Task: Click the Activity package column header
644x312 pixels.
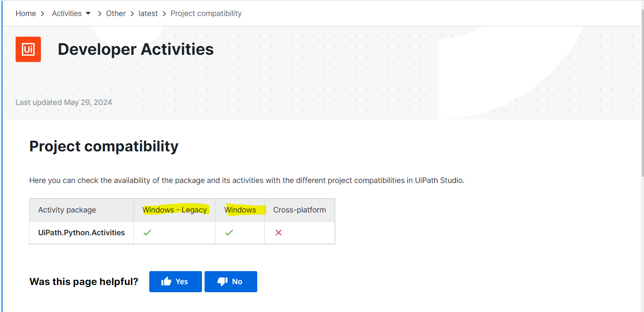Action: tap(67, 210)
